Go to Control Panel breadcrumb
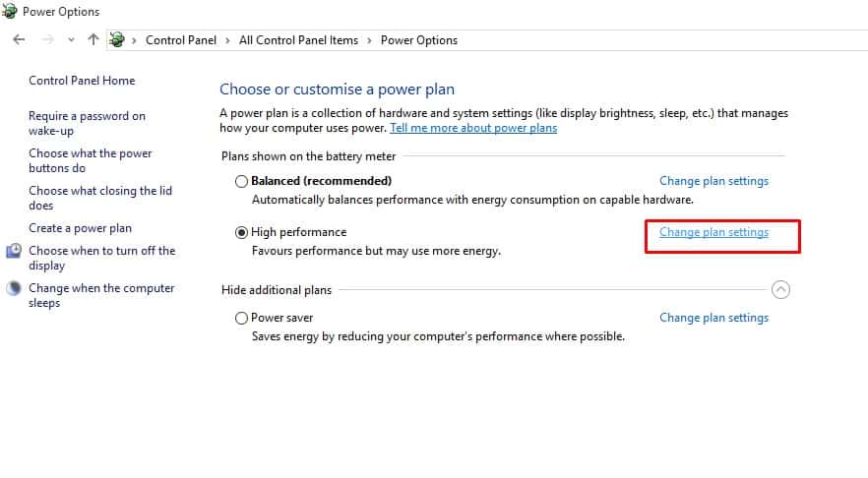Viewport: 868px width, 478px height. (181, 40)
